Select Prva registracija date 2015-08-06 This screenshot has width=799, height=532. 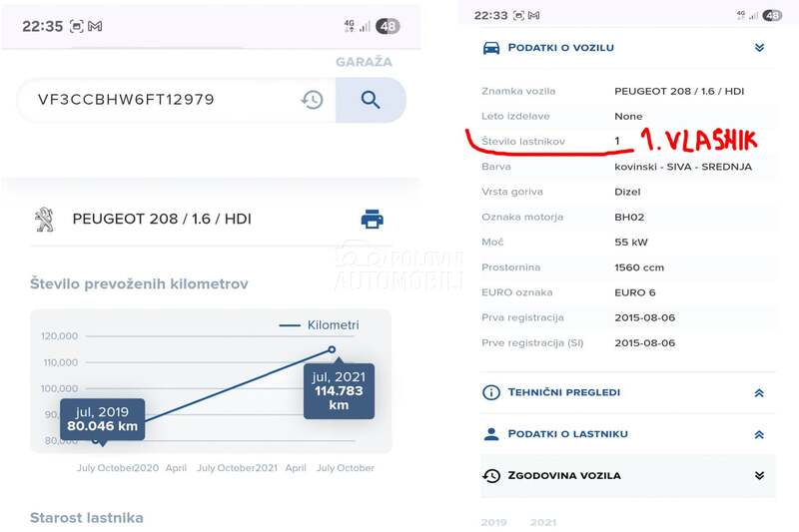[x=644, y=317]
